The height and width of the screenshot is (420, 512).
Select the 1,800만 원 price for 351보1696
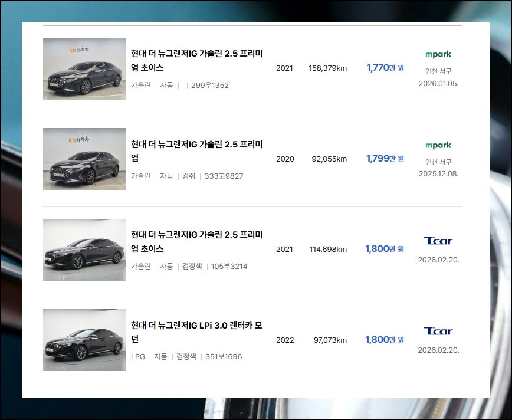385,340
